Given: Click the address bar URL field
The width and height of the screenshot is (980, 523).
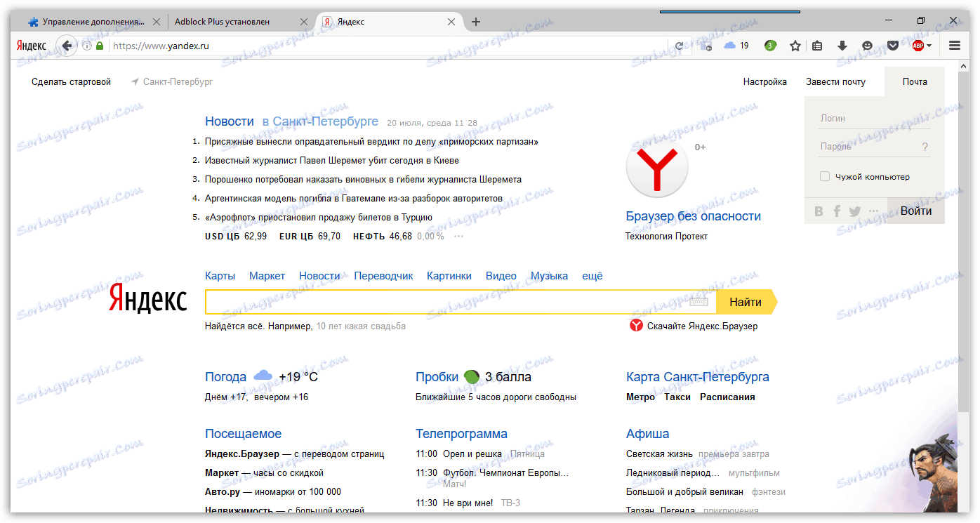Looking at the screenshot, I should tap(390, 46).
